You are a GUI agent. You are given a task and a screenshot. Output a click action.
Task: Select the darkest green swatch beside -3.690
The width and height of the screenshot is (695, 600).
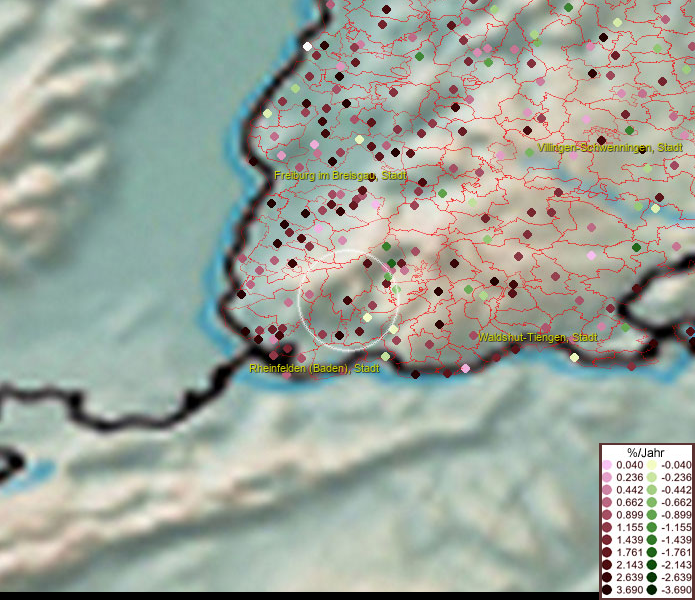click(x=652, y=590)
